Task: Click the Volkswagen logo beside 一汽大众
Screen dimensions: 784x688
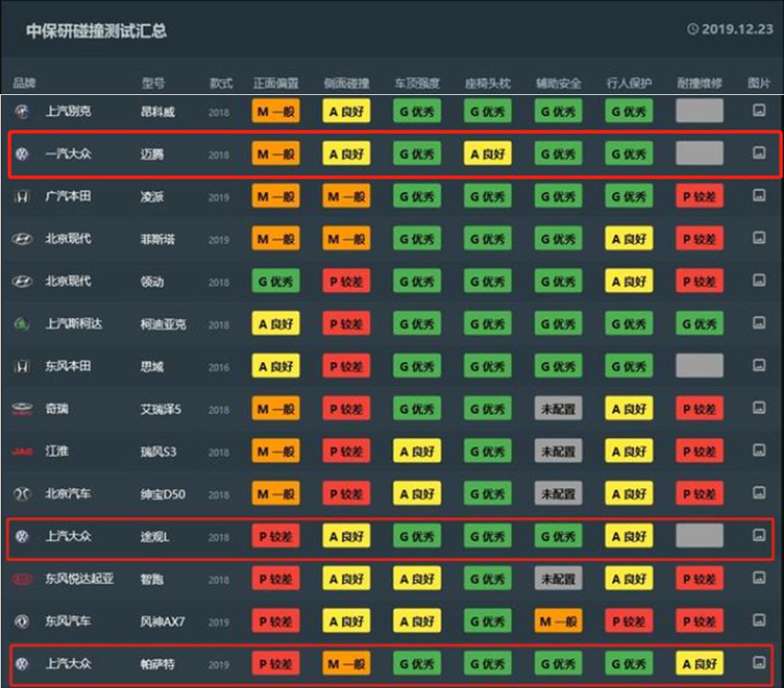Action: (22, 153)
